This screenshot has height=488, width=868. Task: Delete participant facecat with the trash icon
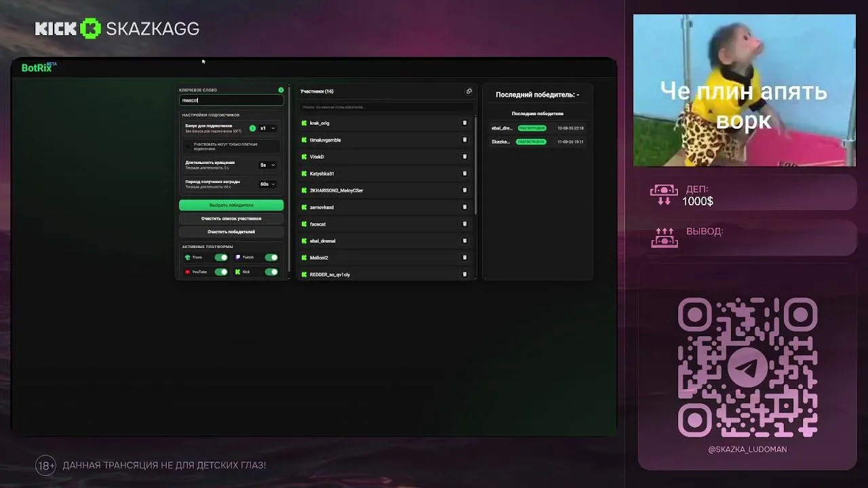465,224
